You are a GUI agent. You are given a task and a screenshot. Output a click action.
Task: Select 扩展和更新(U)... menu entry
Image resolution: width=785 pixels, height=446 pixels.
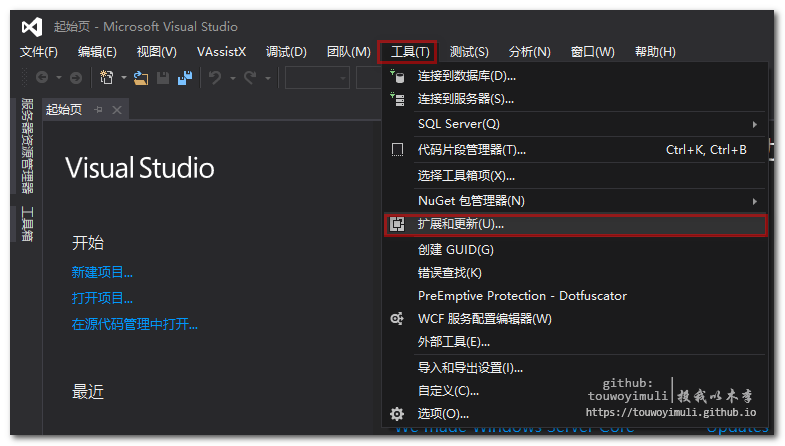tap(575, 224)
